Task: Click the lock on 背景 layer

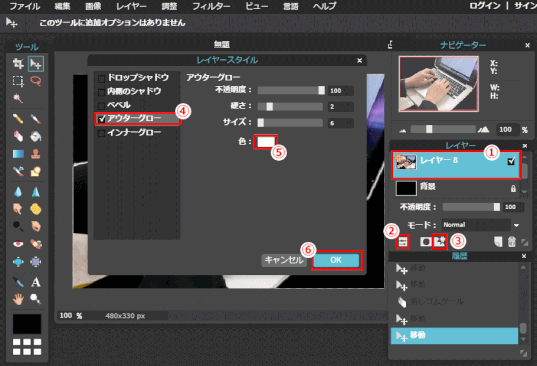Action: click(513, 189)
